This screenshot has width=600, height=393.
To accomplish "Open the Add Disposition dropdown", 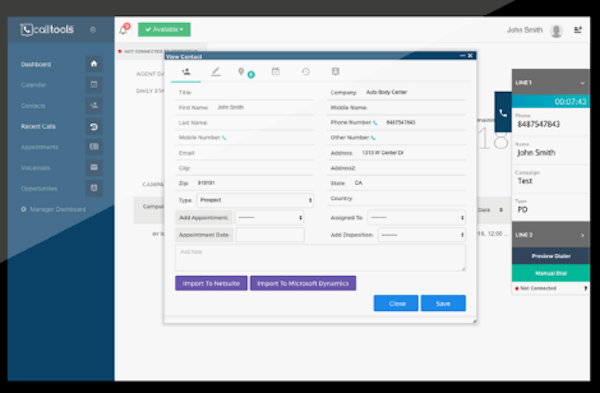I will click(422, 235).
